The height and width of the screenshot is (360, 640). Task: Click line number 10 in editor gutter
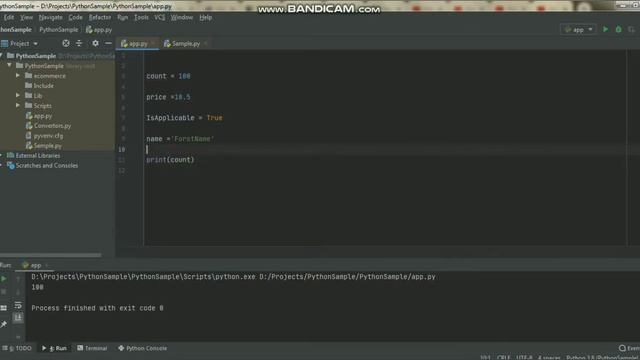(x=122, y=149)
